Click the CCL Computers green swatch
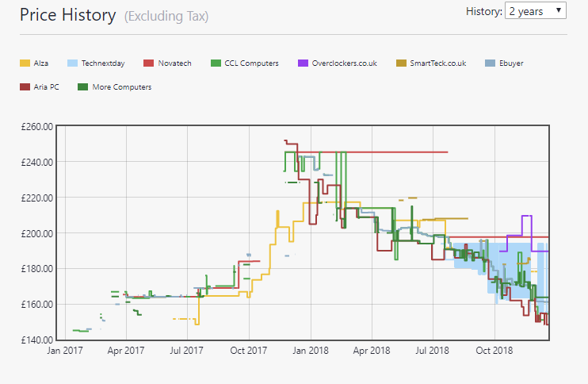Screen dimensions: 588x384 click(x=216, y=63)
